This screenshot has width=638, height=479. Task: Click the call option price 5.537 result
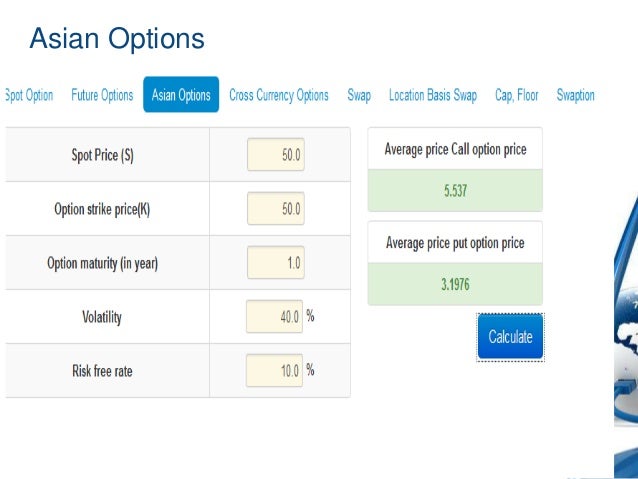[455, 190]
